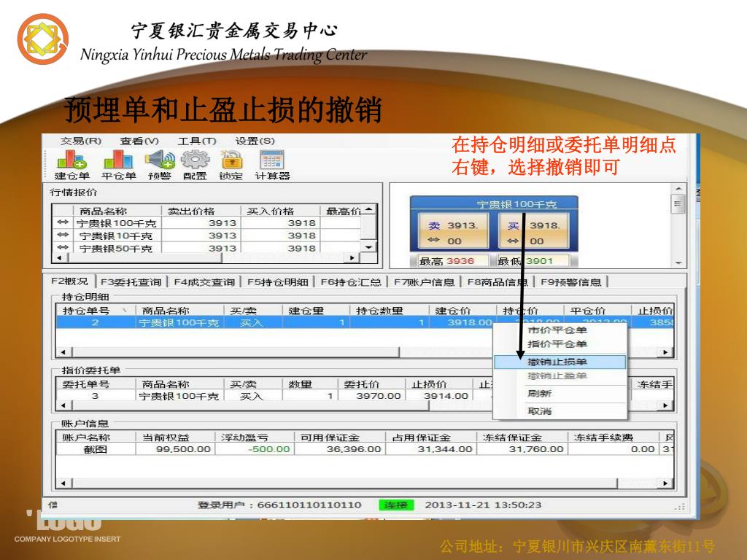Click left scroll arrow of 指价委托单 table

pyautogui.click(x=64, y=405)
